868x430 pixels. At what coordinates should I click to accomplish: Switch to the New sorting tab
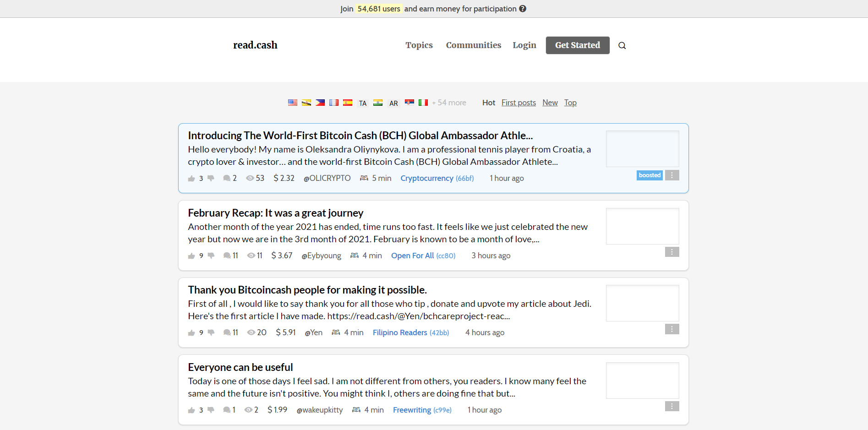tap(550, 103)
